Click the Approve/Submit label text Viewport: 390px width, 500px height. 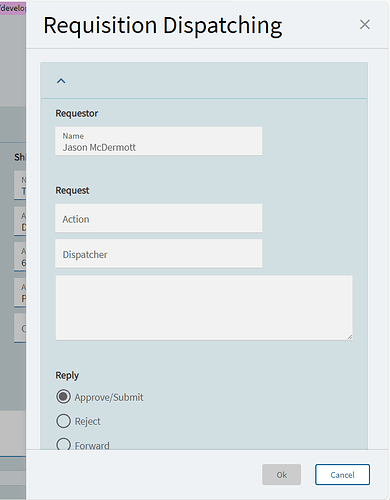point(109,397)
